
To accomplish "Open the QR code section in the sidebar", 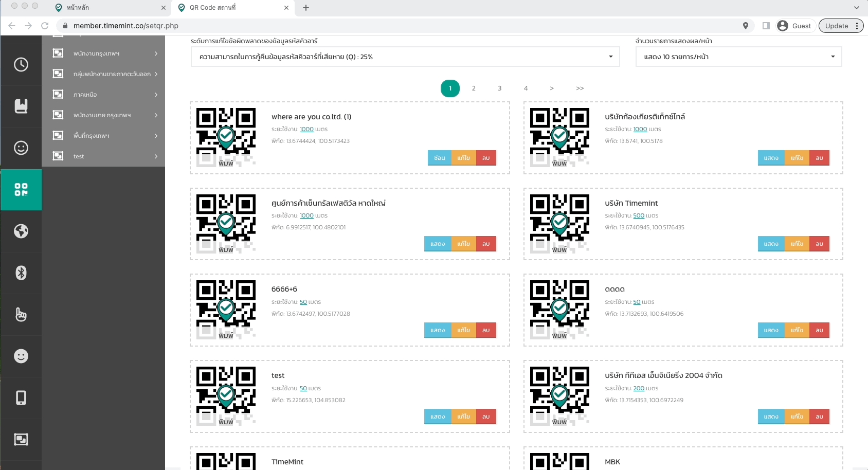I will [21, 189].
